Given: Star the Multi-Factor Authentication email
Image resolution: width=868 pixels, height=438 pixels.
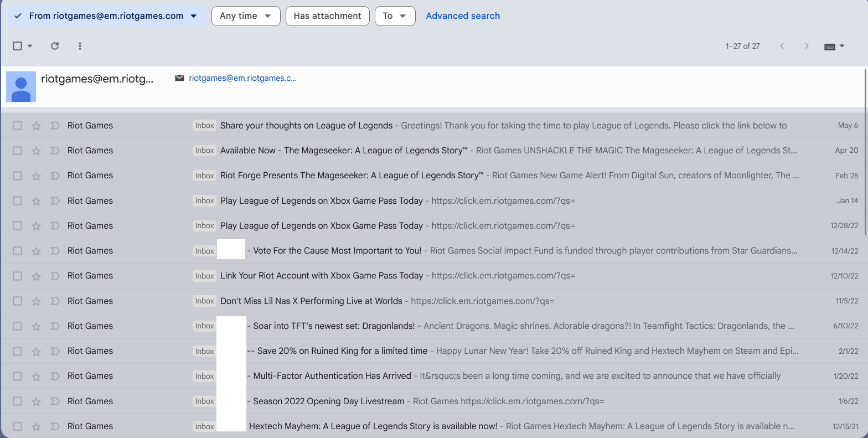Looking at the screenshot, I should [37, 376].
